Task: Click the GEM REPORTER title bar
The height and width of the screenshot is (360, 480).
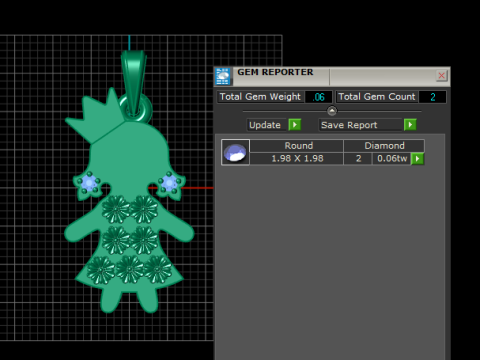Action: coord(333,76)
